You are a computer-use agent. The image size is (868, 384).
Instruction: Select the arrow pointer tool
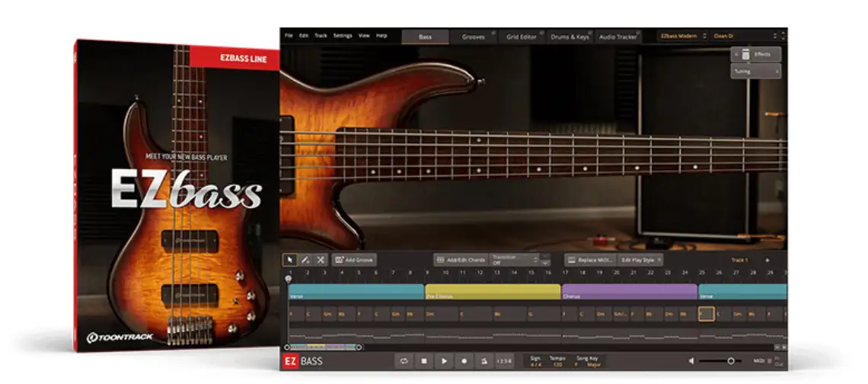pos(291,259)
